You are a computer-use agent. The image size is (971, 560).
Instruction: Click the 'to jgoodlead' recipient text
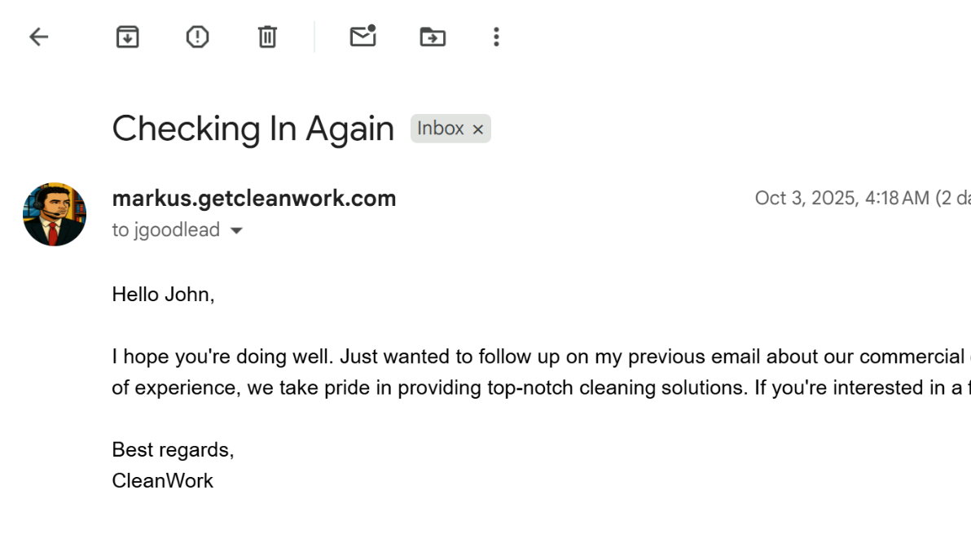point(166,230)
